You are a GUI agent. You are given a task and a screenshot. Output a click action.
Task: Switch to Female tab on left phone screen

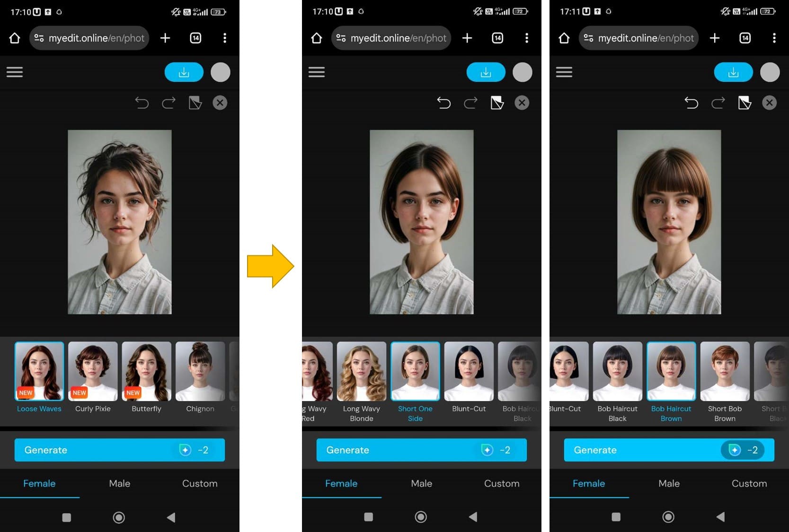[x=39, y=483]
